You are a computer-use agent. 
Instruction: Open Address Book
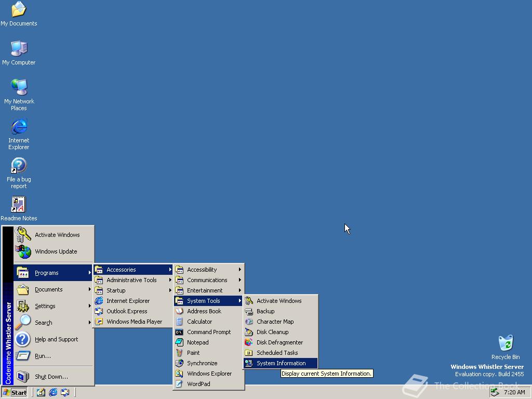(208, 311)
